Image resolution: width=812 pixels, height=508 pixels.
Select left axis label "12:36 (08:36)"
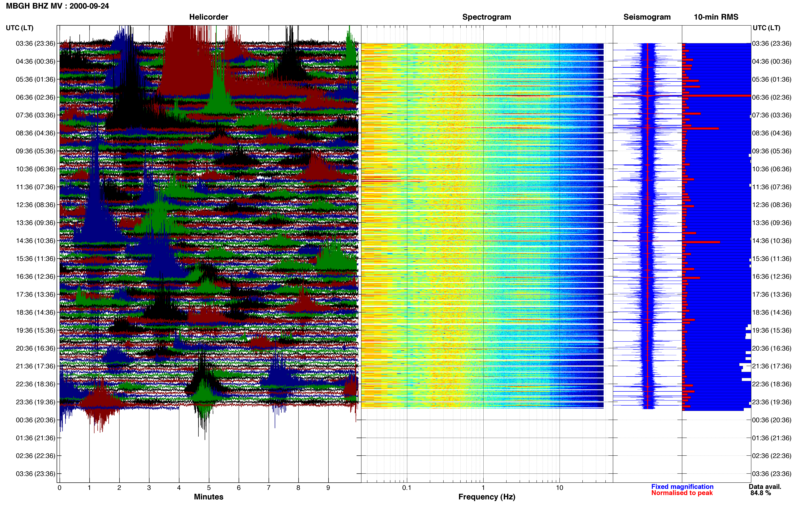click(x=35, y=205)
